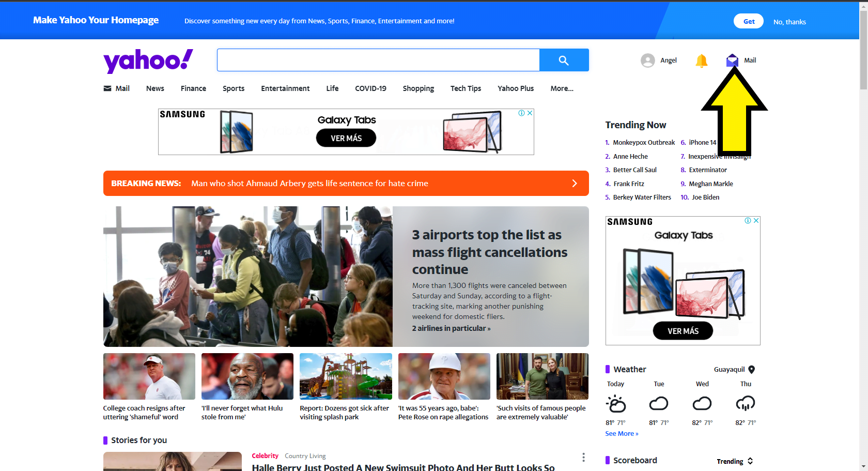The height and width of the screenshot is (471, 868).
Task: Click inside the Yahoo search field
Action: 378,60
